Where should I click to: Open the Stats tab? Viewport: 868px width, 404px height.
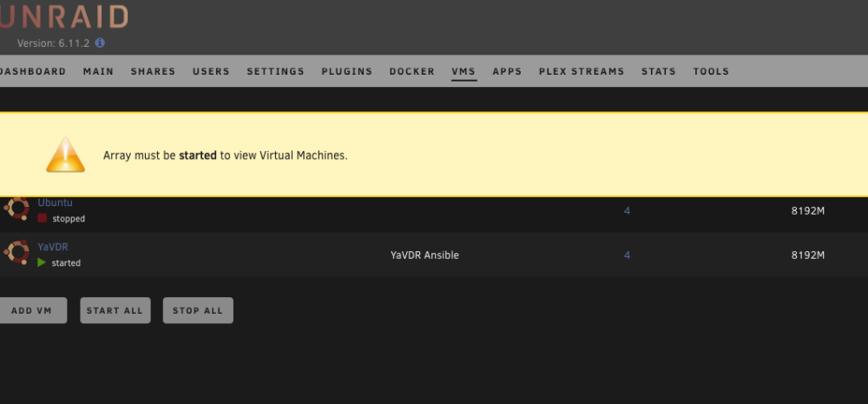(659, 71)
